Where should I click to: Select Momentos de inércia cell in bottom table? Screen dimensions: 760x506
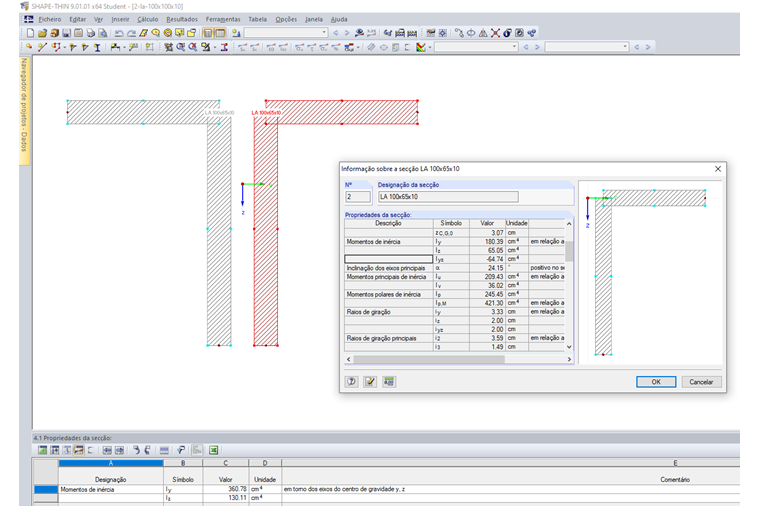tap(111, 489)
